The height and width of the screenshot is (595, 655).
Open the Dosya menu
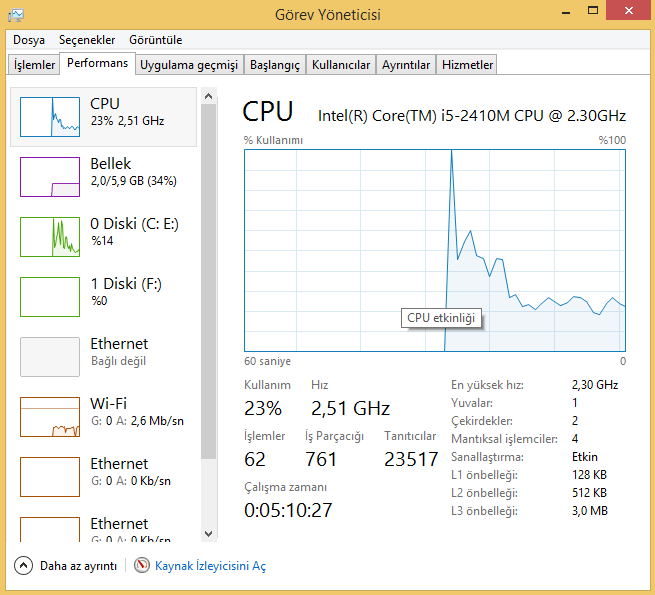tap(29, 40)
